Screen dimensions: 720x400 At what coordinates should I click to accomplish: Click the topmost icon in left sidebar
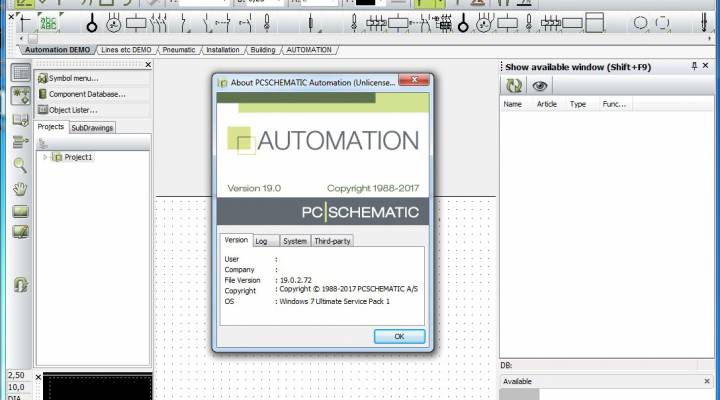click(x=19, y=72)
